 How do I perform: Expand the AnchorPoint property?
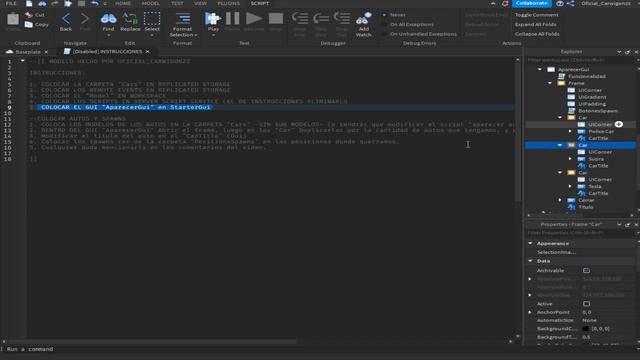pyautogui.click(x=530, y=312)
